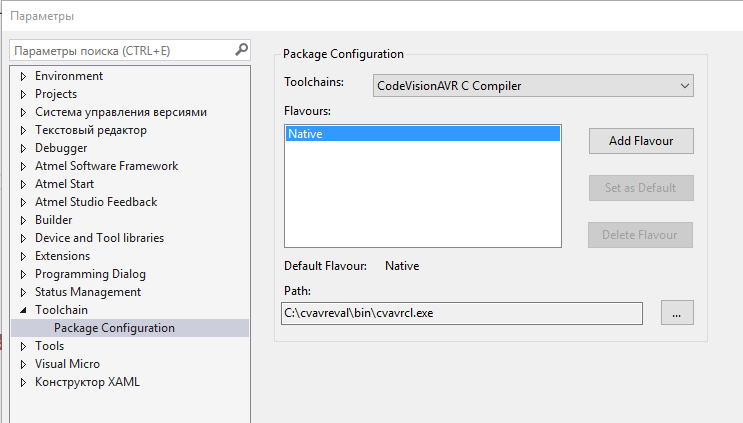Click the search magnifier icon

point(241,49)
